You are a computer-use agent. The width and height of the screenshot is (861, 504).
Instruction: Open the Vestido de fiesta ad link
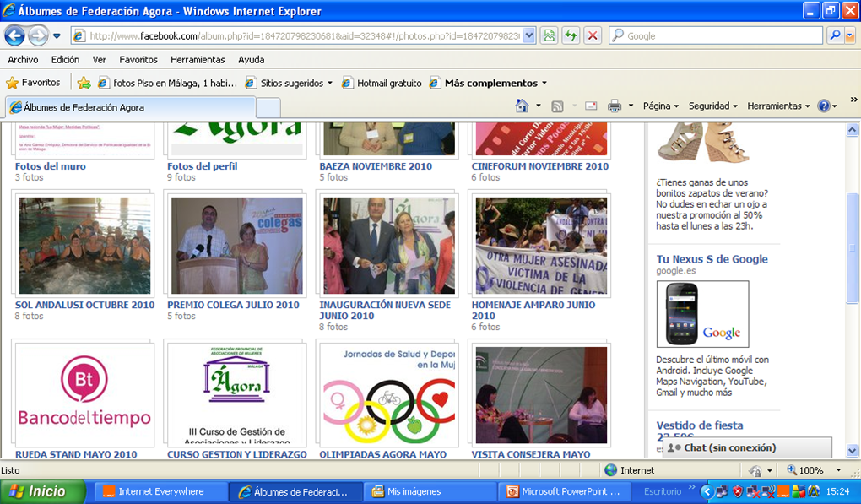[700, 425]
